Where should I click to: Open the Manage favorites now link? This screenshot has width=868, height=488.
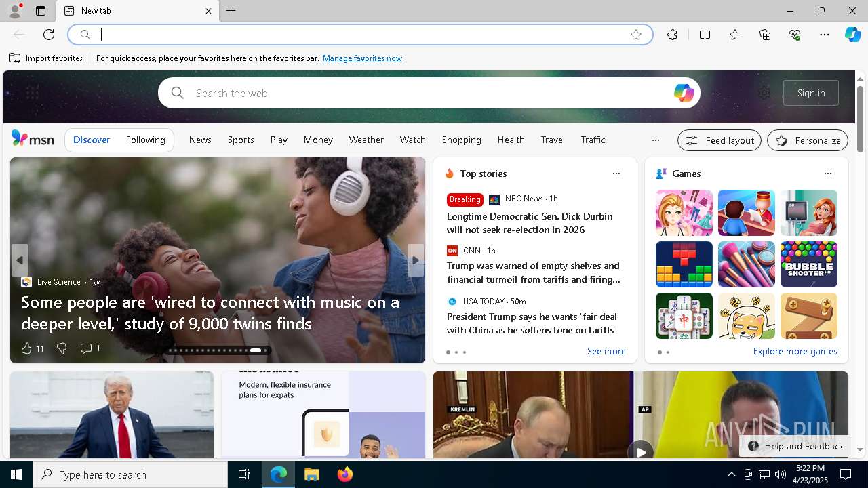(362, 58)
